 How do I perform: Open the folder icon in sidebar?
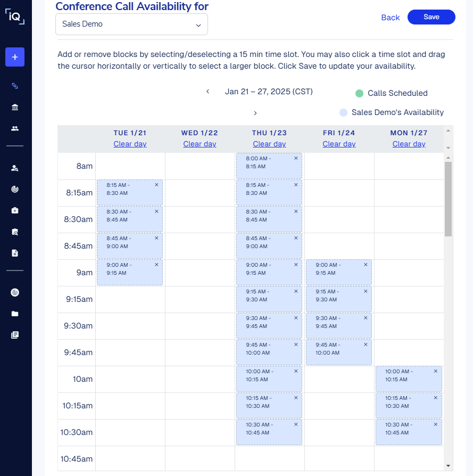(x=15, y=314)
